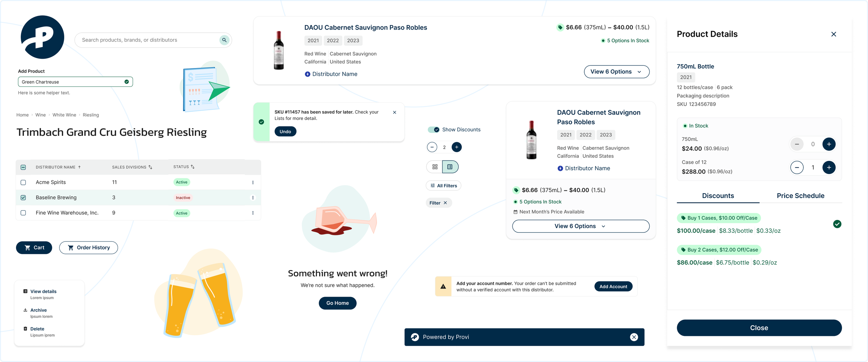Click Distributor Name link in small card

click(587, 168)
